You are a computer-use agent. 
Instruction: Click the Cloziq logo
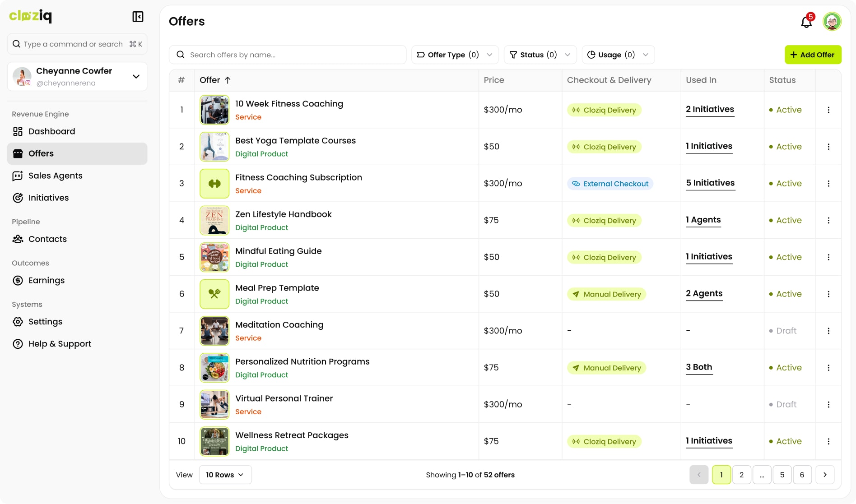tap(31, 16)
